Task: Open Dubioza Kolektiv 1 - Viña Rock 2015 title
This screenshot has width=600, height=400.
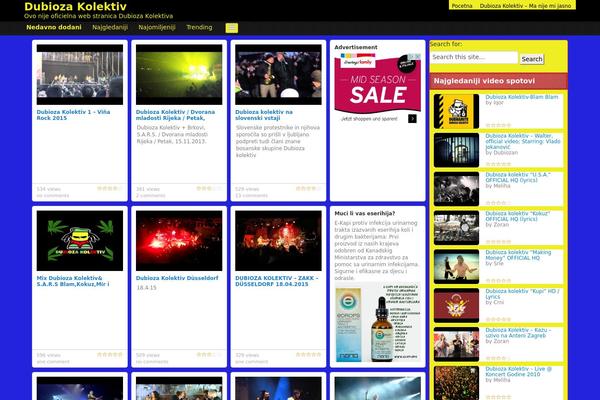Action: 73,115
